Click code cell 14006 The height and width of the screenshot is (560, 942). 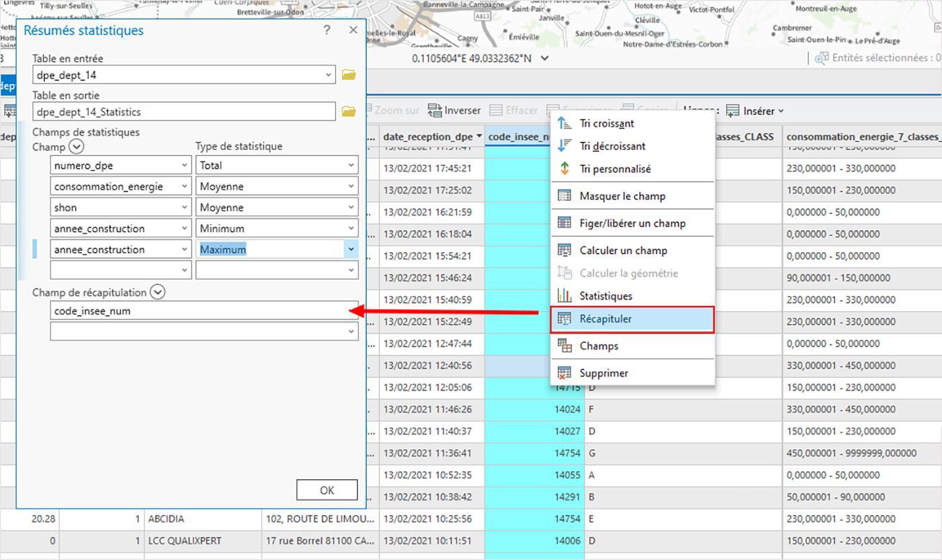534,541
